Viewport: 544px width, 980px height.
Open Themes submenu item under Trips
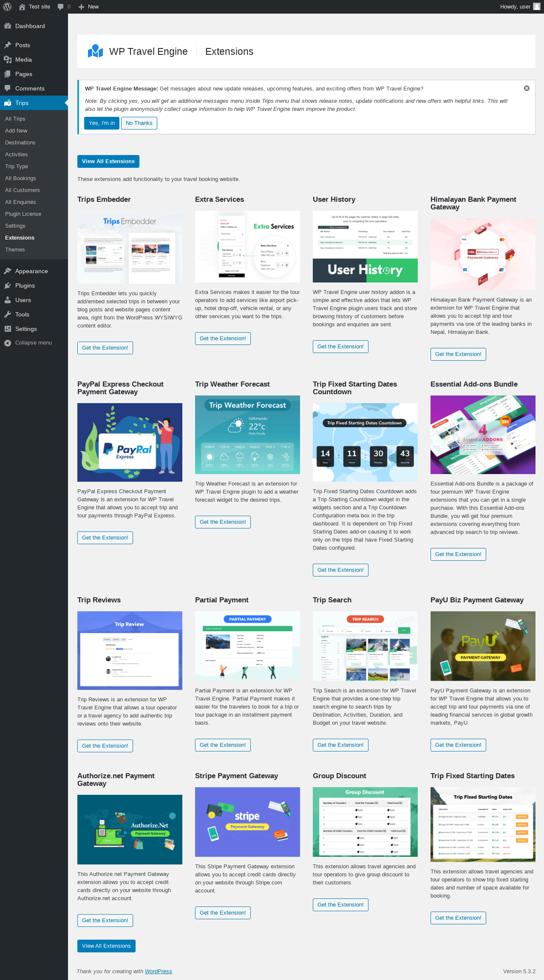[x=15, y=250]
